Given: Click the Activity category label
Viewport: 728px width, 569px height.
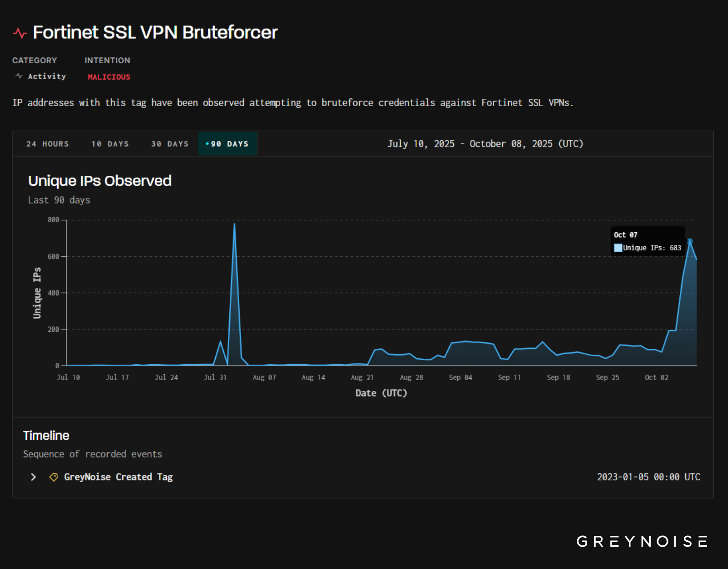Looking at the screenshot, I should [47, 76].
